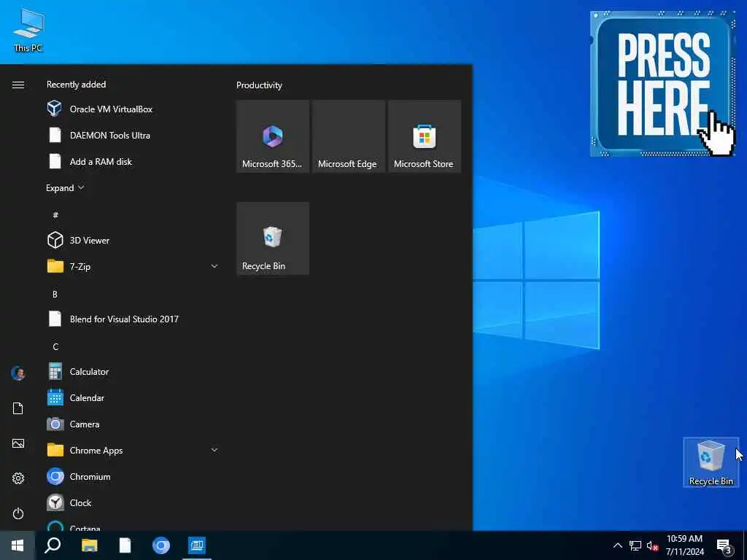Click the Microsoft 365 tile

point(273,136)
